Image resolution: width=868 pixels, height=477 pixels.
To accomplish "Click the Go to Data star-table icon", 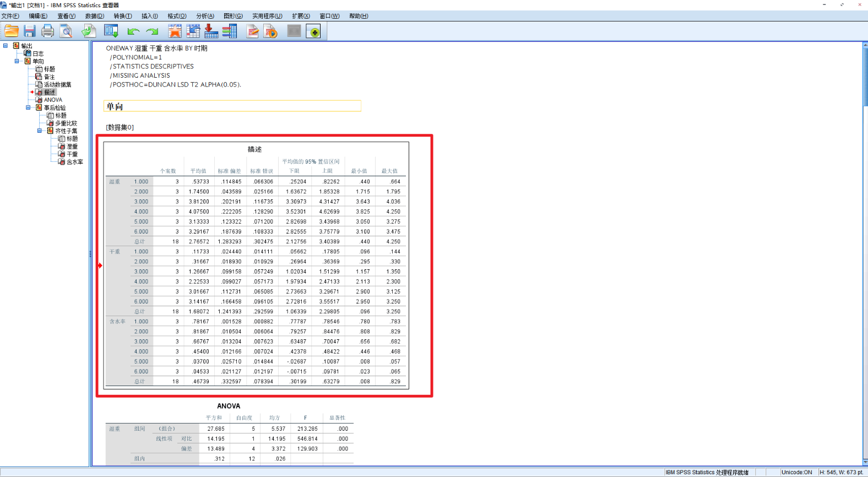I will tap(175, 31).
